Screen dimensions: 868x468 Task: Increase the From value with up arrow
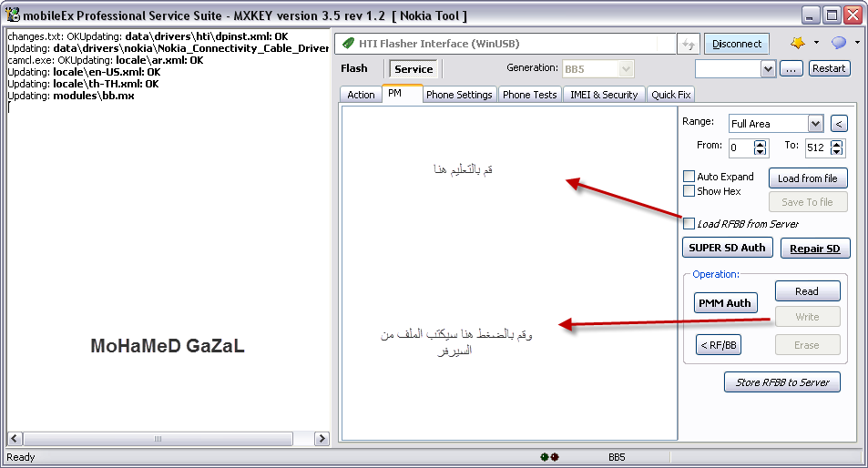760,143
